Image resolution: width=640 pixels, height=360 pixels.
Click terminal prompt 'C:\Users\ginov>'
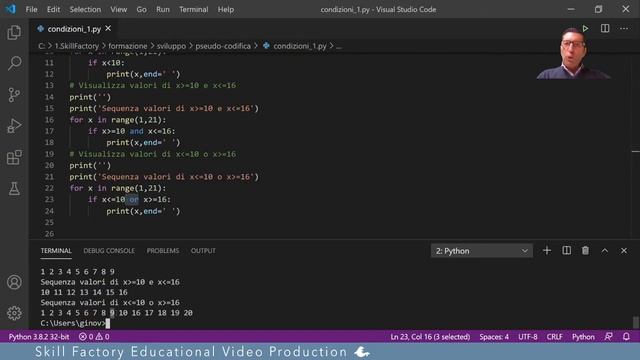pyautogui.click(x=73, y=323)
